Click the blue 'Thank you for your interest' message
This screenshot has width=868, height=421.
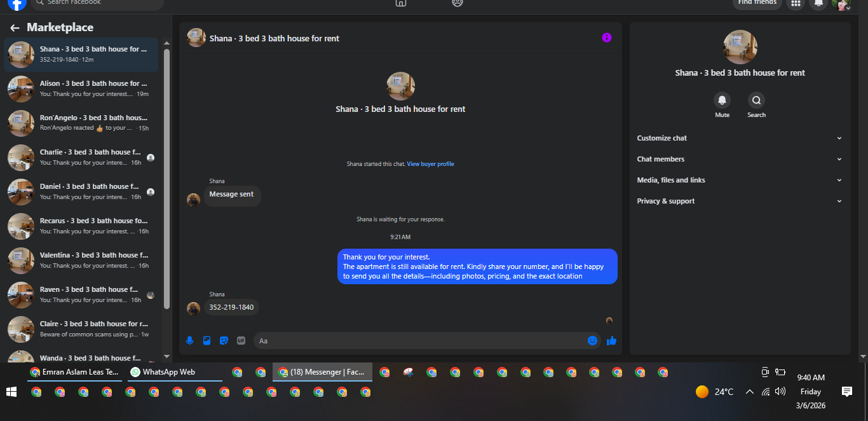[x=477, y=266]
